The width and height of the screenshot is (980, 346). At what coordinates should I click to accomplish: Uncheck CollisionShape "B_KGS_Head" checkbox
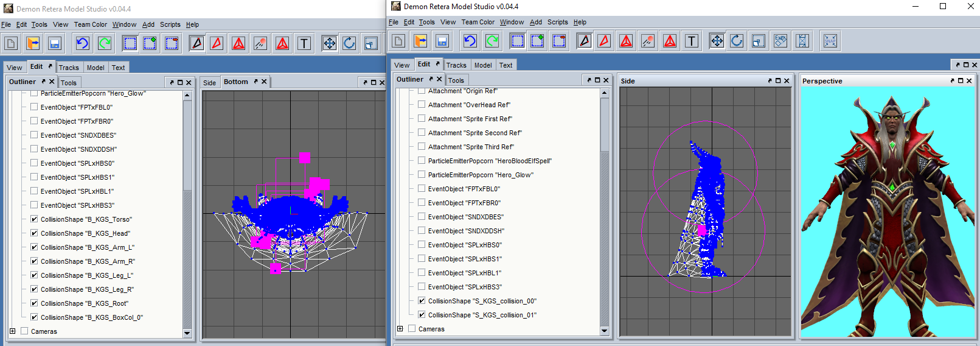click(x=34, y=233)
